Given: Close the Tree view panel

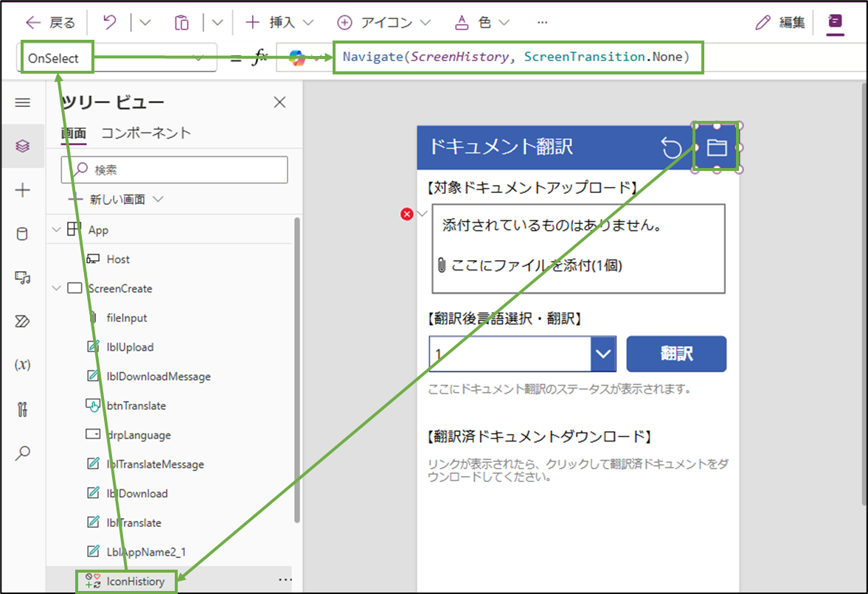Looking at the screenshot, I should pos(280,102).
